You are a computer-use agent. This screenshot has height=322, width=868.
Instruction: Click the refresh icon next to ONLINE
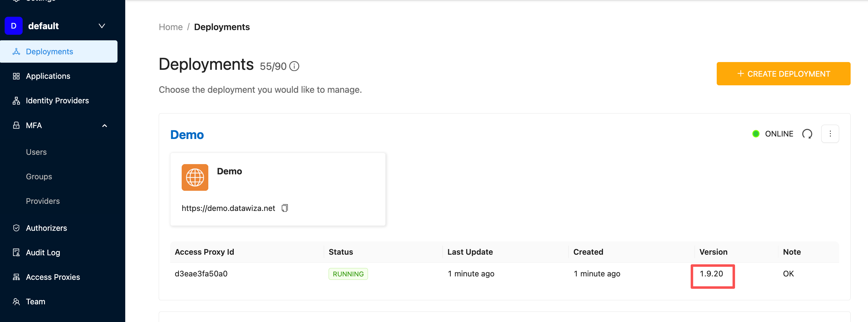point(807,134)
